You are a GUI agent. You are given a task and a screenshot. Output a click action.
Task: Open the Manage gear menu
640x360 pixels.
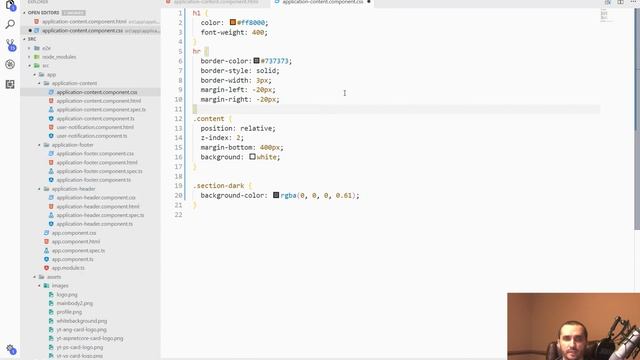pos(10,349)
